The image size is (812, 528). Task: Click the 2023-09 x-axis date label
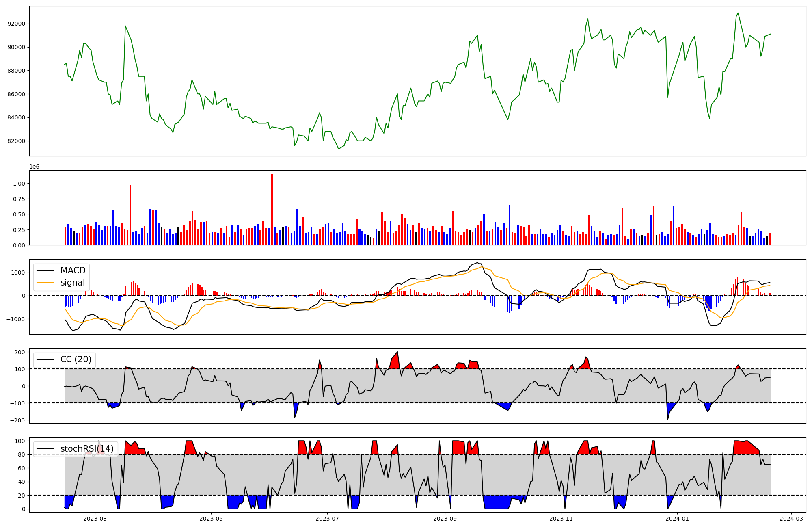445,519
